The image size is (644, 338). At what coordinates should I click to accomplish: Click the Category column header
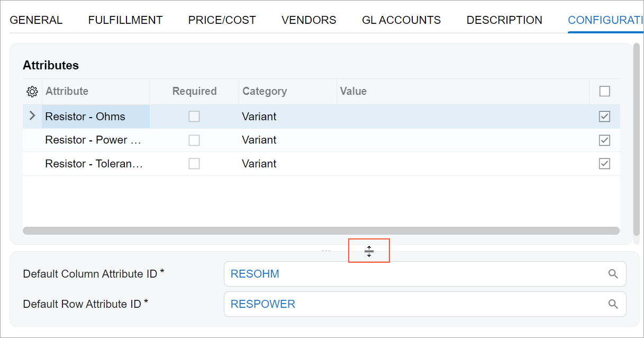[x=265, y=91]
